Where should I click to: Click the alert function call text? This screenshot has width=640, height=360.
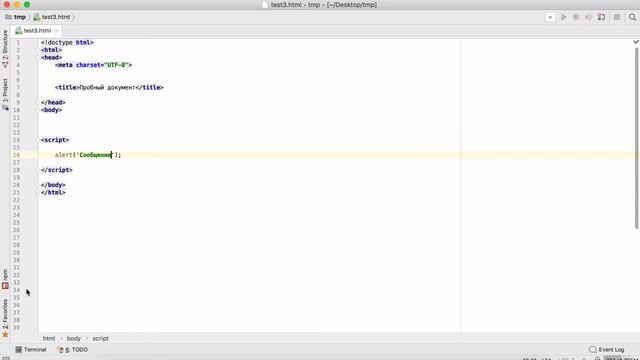[x=88, y=155]
